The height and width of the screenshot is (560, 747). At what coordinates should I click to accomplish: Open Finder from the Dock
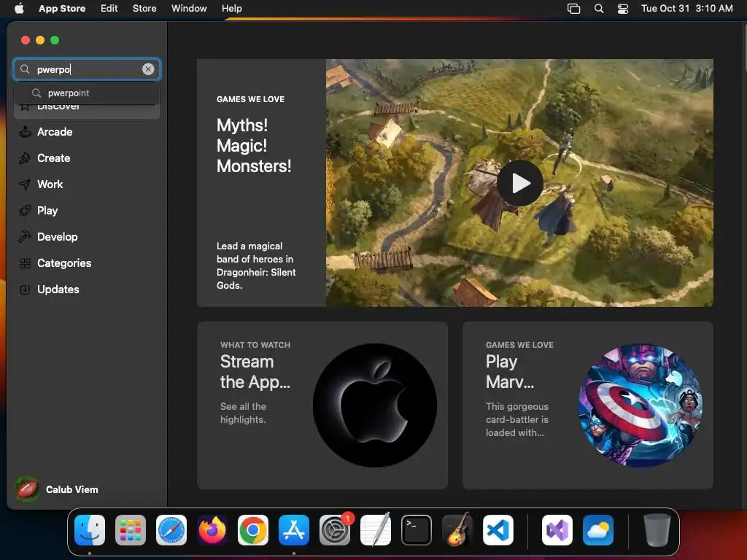tap(90, 530)
